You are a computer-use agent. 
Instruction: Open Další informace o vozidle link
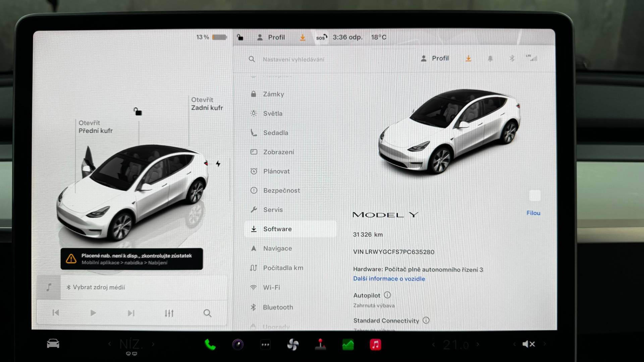(x=389, y=279)
